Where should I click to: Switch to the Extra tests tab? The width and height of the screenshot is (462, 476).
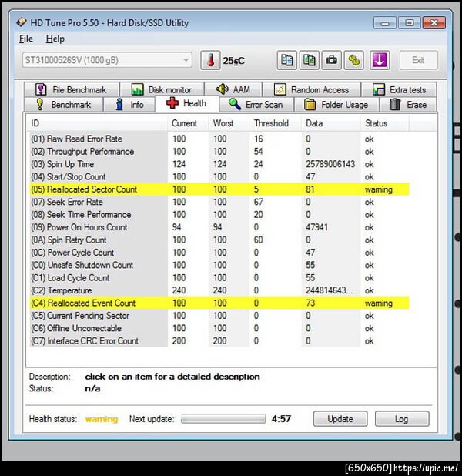point(399,89)
